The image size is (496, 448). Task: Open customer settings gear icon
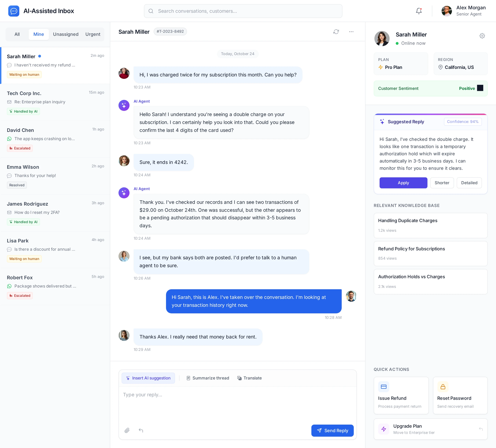[x=482, y=36]
